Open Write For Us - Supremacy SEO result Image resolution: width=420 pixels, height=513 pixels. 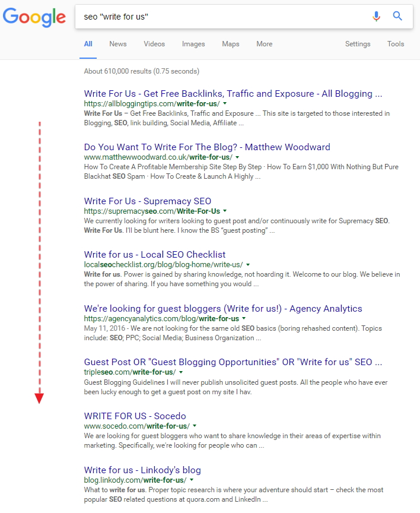click(147, 201)
